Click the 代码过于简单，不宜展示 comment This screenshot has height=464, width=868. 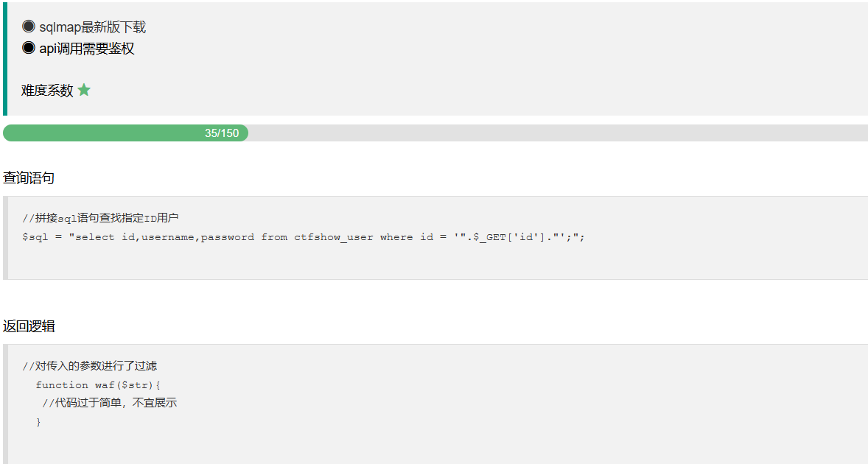(x=110, y=403)
